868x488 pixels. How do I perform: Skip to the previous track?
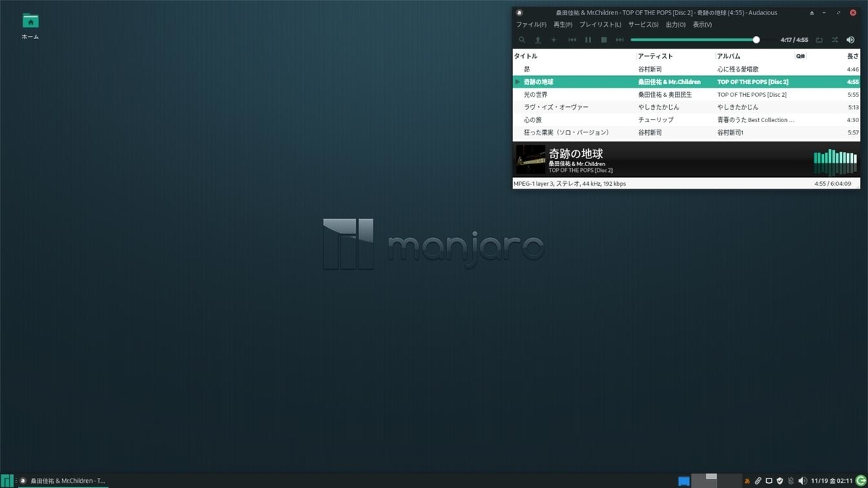[x=572, y=40]
